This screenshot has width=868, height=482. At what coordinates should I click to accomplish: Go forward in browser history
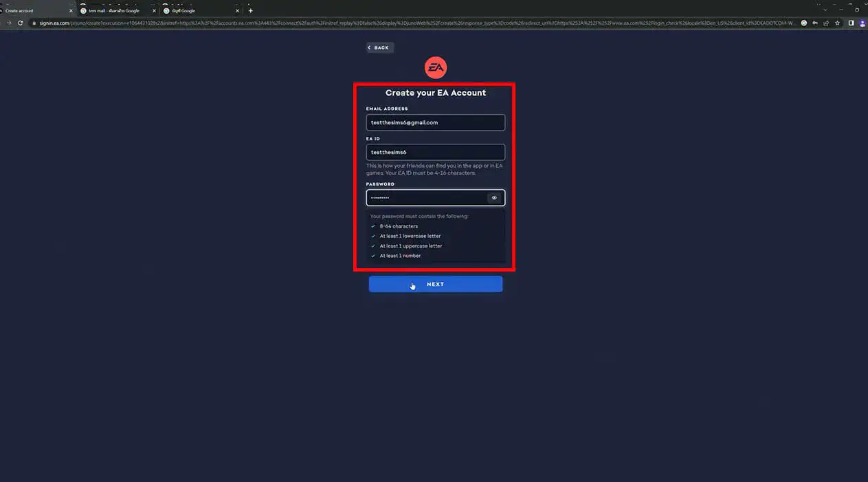click(9, 23)
